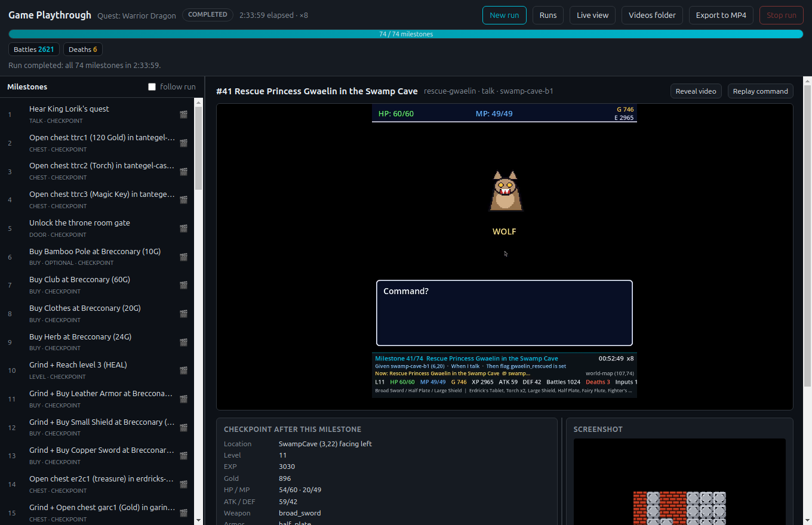Viewport: 812px width, 525px height.
Task: Switch to Live view
Action: (x=593, y=15)
